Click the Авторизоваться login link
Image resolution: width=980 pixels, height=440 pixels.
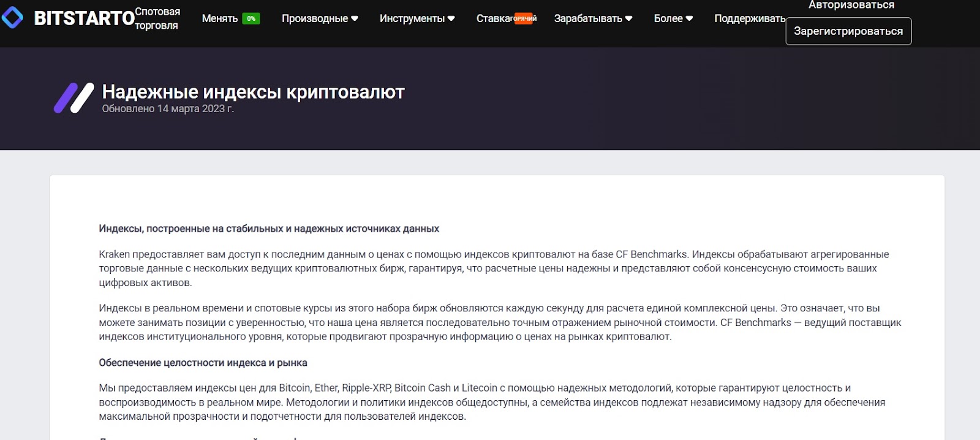(x=851, y=5)
